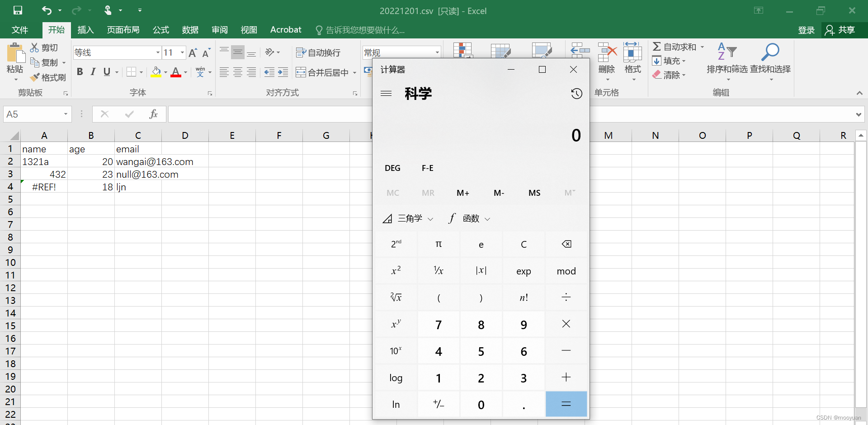Click the Format cells (格式) icon
The width and height of the screenshot is (868, 425).
633,52
